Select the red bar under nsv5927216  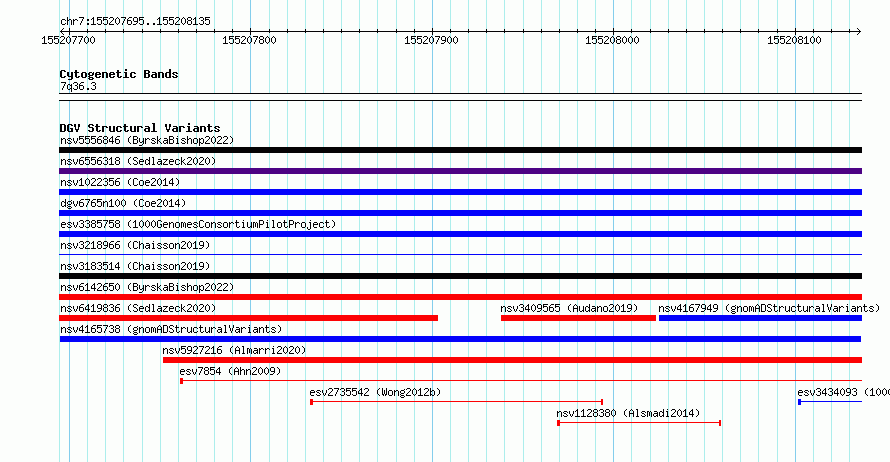(x=512, y=360)
